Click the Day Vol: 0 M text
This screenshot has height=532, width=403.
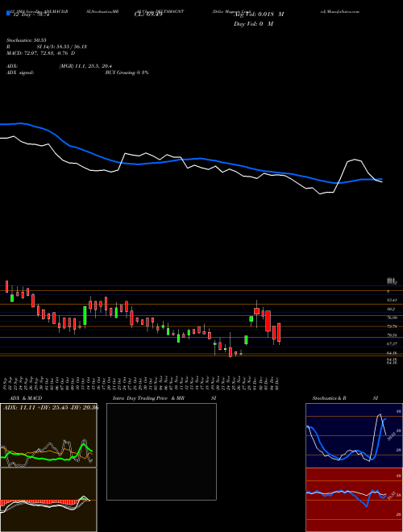click(x=253, y=23)
